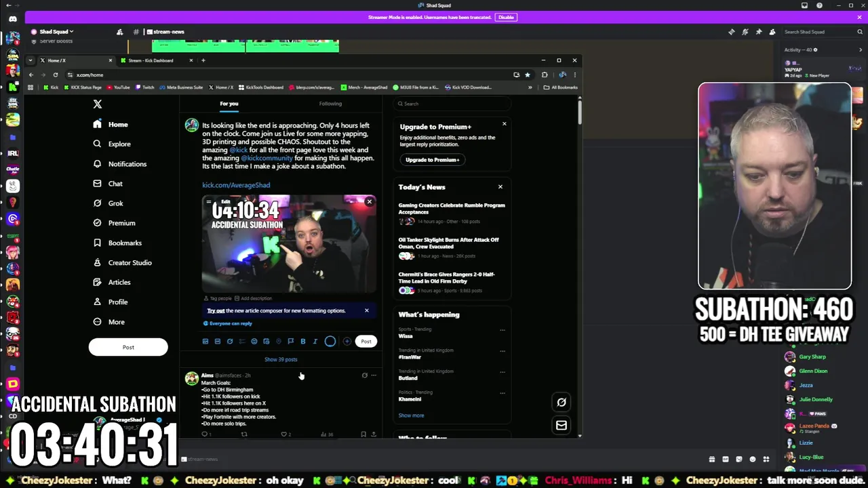Open a new browser tab

click(203, 60)
